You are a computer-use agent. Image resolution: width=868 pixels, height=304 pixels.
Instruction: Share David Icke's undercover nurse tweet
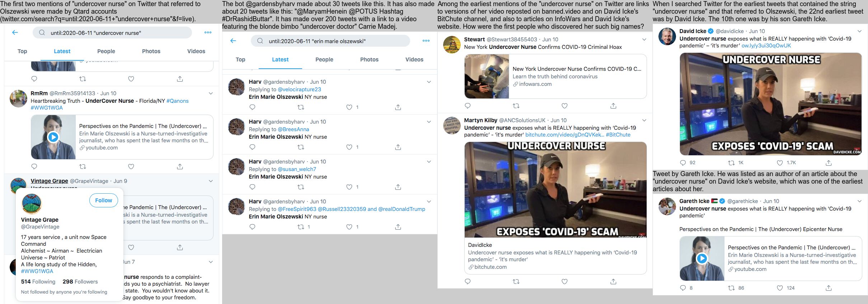tap(829, 163)
